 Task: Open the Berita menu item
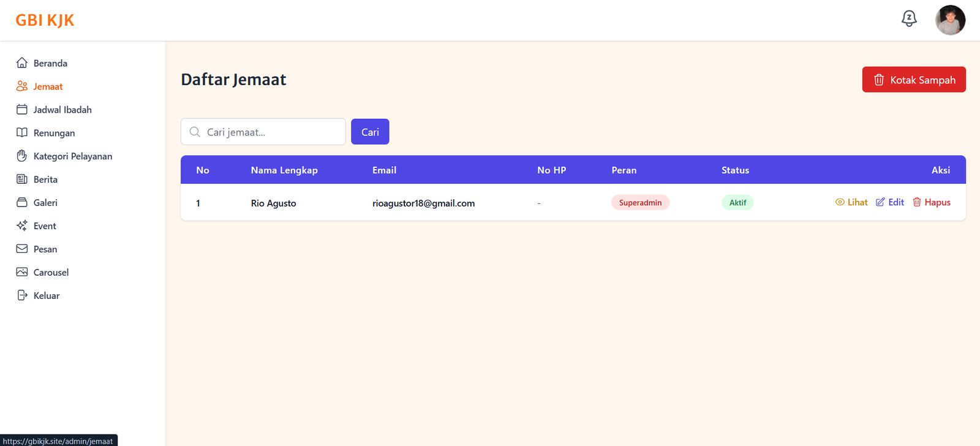pyautogui.click(x=45, y=180)
